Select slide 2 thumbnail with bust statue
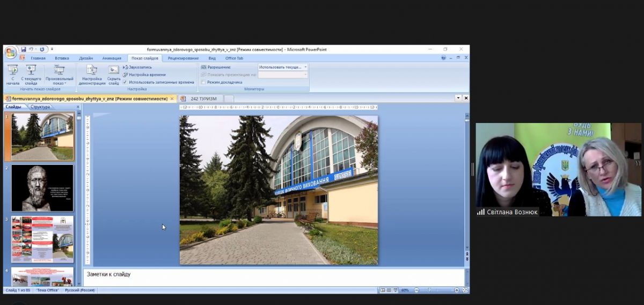The image size is (644, 305). coord(42,187)
